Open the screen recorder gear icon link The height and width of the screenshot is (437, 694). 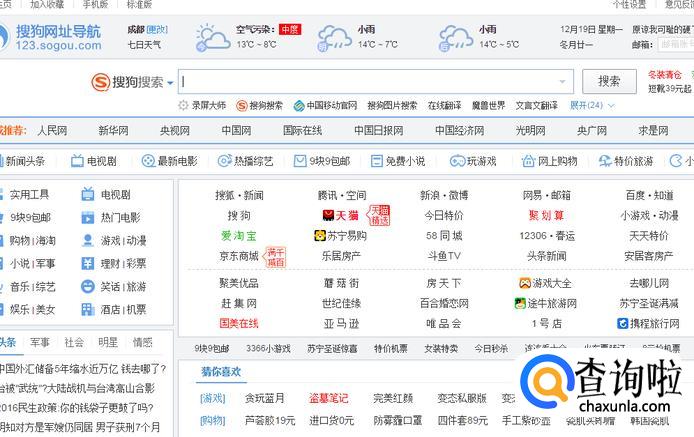tap(183, 105)
